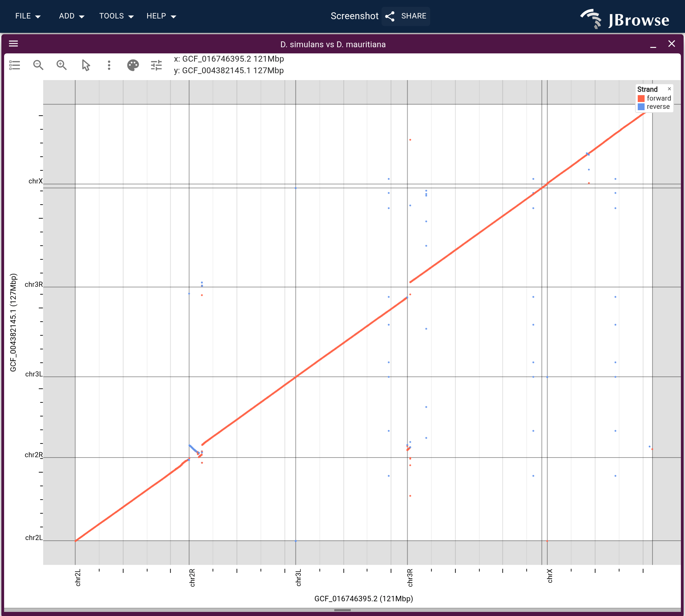Click the y: GCF_004382145.1 127Mbp text
The width and height of the screenshot is (685, 616).
point(229,70)
